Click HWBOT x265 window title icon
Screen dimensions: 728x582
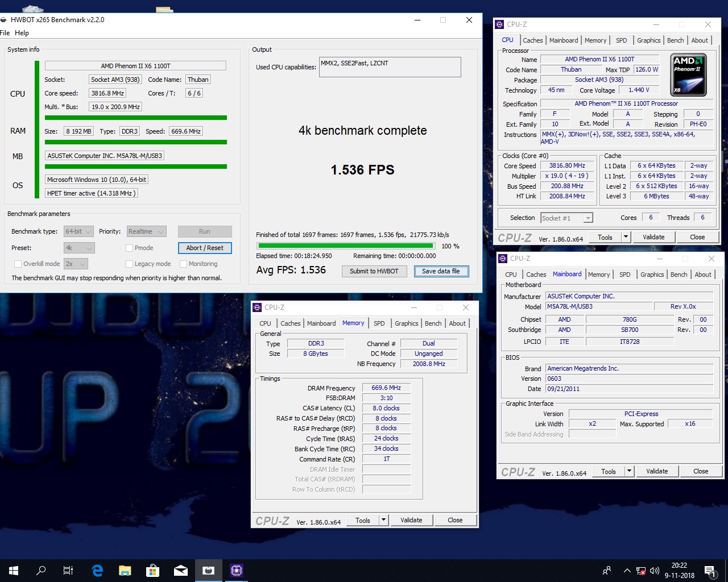tap(4, 20)
